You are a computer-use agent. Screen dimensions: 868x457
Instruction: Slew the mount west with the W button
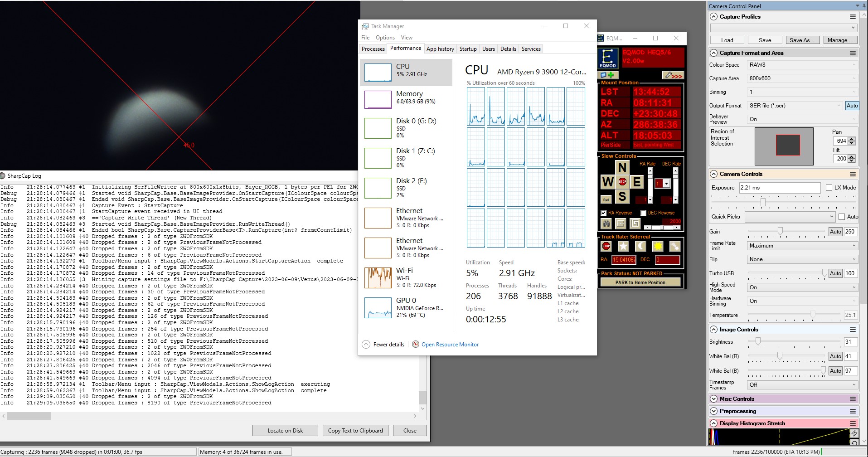point(608,182)
